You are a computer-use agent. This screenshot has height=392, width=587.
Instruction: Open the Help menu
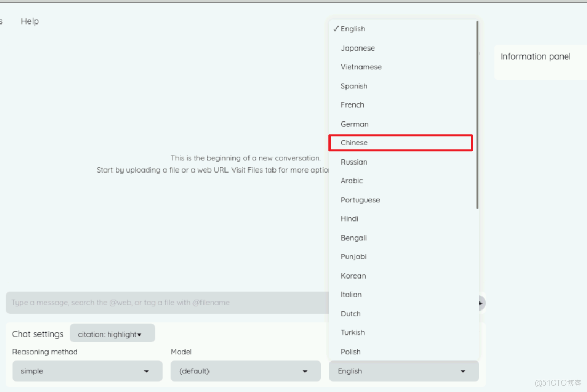tap(30, 21)
